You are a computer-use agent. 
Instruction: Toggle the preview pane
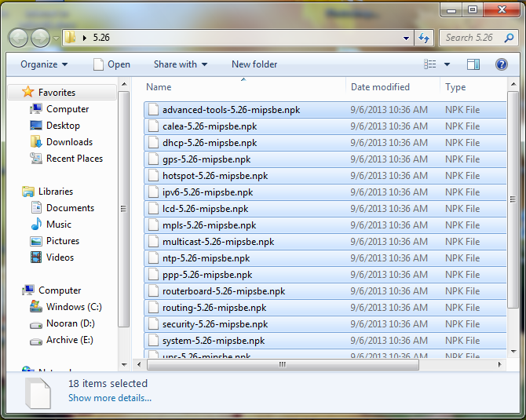pyautogui.click(x=473, y=64)
